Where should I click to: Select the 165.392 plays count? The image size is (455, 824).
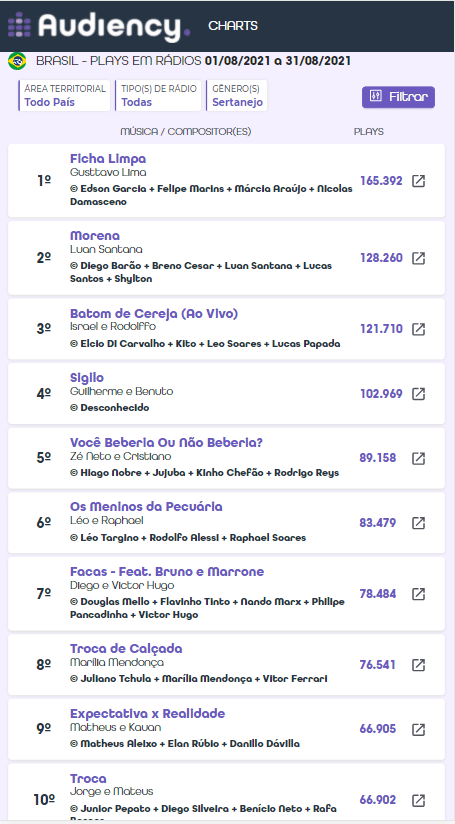[381, 181]
